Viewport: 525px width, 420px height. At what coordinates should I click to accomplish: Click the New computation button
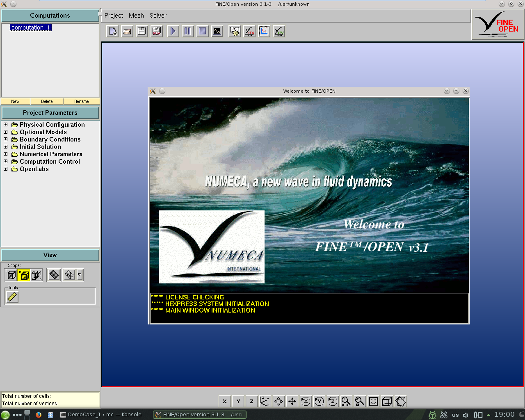click(x=15, y=101)
